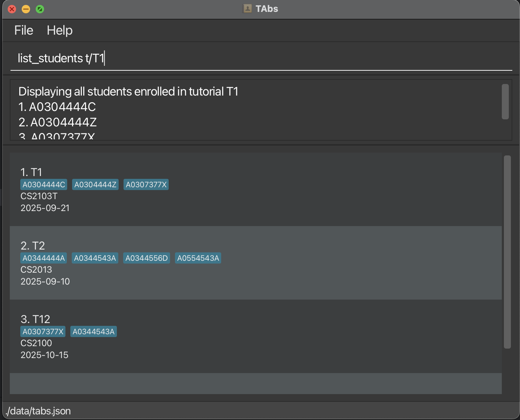Minimize the TAbs window
Screen dimensions: 520x420
click(26, 9)
